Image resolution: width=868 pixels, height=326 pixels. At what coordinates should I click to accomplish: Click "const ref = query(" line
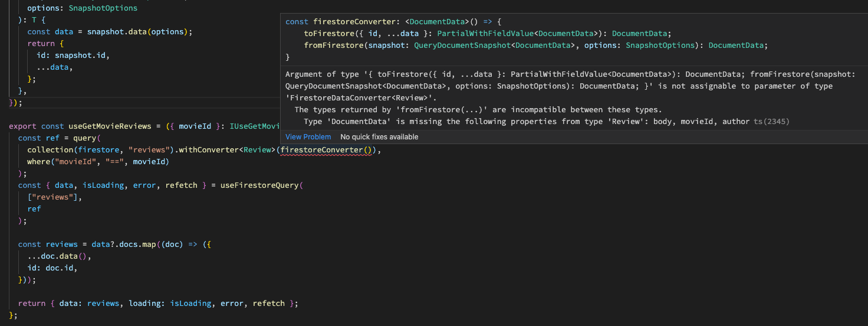(x=60, y=138)
